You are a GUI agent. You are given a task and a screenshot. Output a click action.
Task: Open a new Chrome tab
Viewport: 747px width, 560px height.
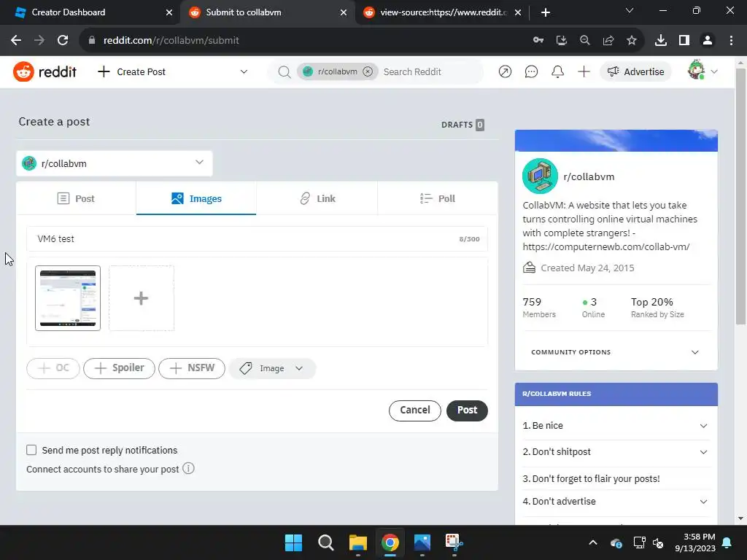pos(546,12)
